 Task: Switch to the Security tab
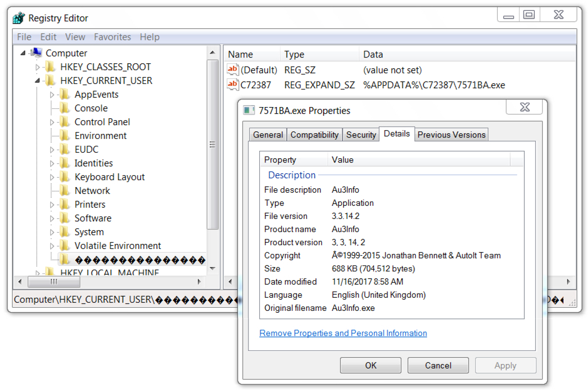[x=361, y=135]
